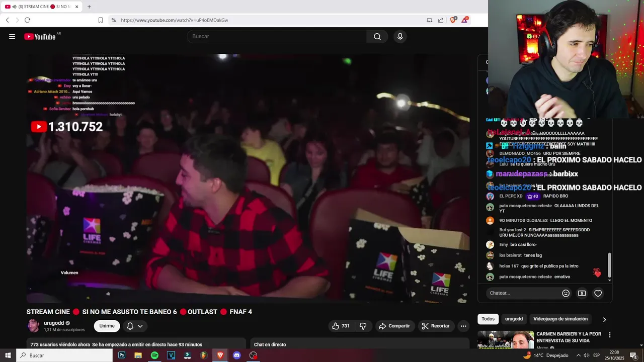
Task: Dislike the video with thumbs-down button
Action: tap(363, 326)
